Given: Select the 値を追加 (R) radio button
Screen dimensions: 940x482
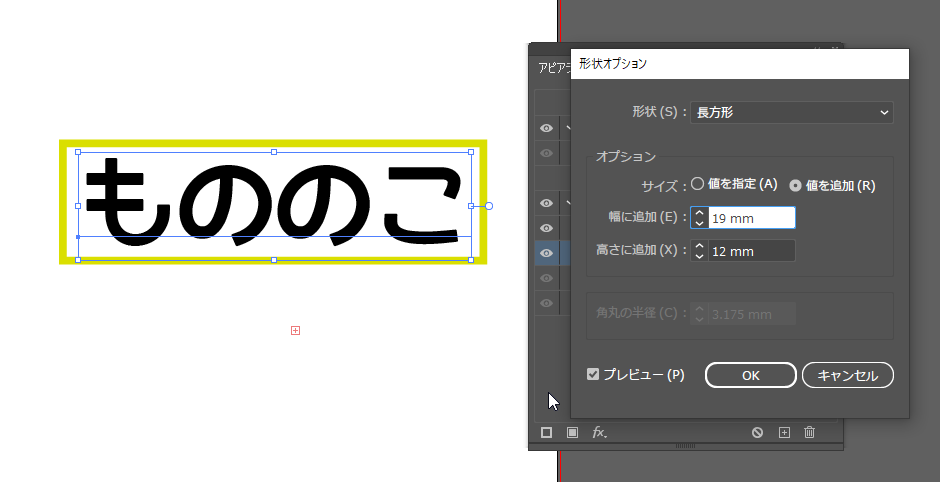Looking at the screenshot, I should click(796, 185).
